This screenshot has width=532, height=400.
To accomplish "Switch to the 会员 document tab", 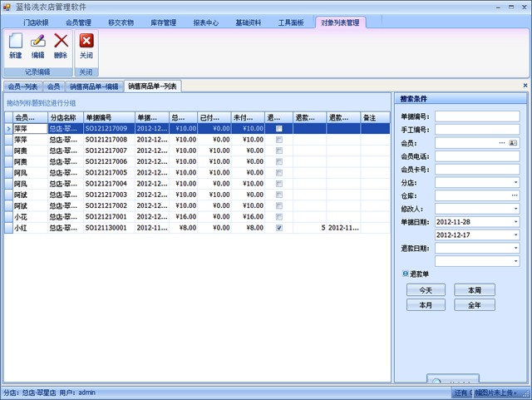I will [x=53, y=86].
